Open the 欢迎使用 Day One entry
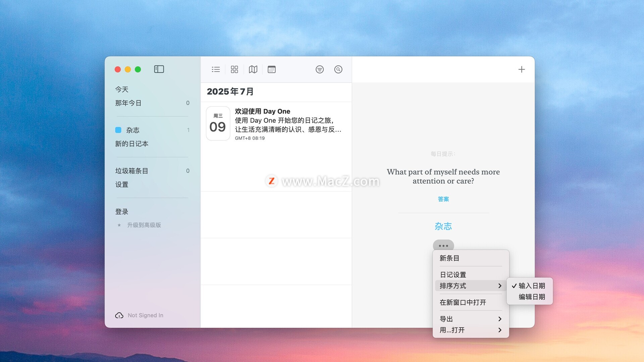This screenshot has width=644, height=362. point(276,123)
